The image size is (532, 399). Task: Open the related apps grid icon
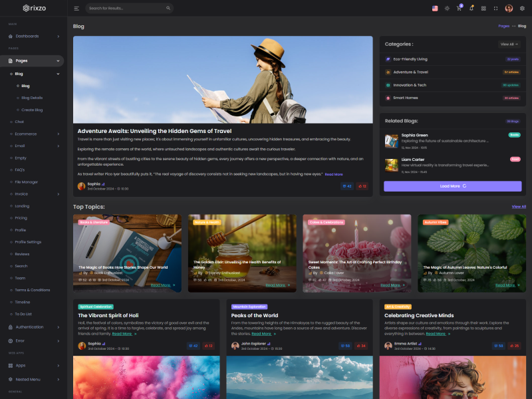(x=483, y=9)
